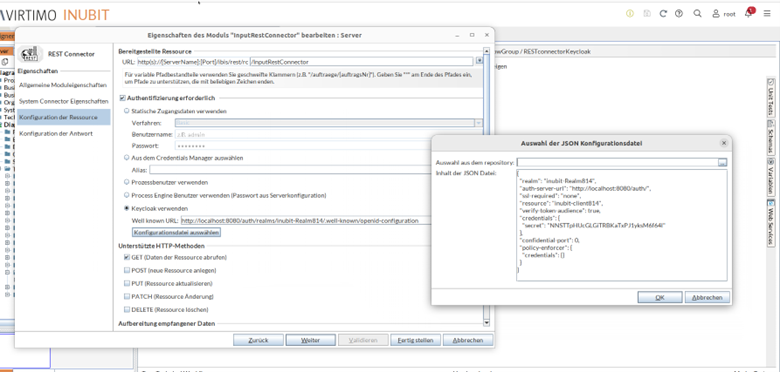Click the scroll-up arrow of the dialog scrollbar

tap(487, 50)
